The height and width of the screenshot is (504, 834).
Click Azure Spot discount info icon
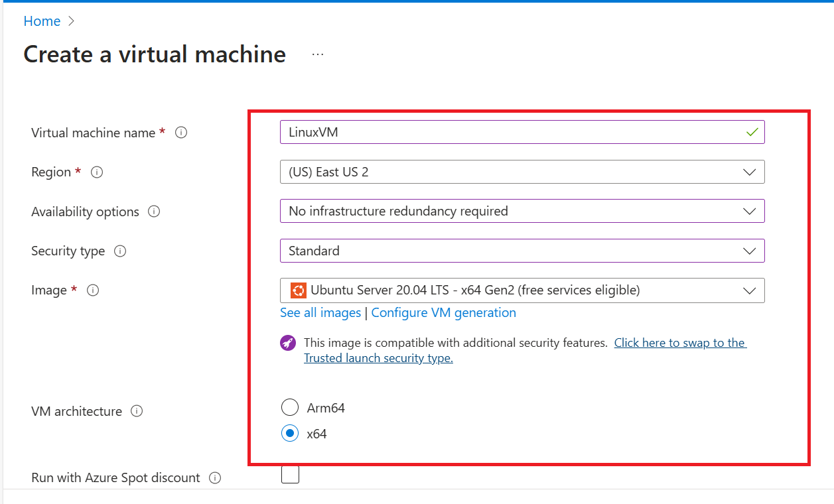point(214,477)
